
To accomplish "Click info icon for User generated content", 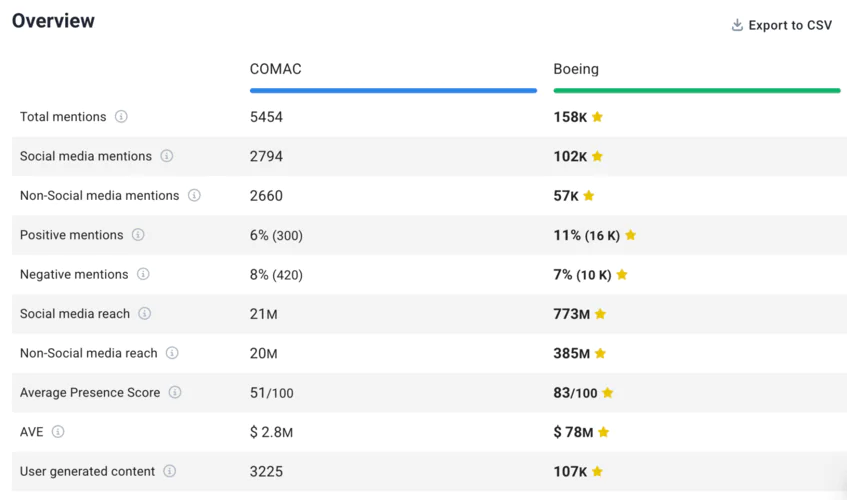I will pos(169,471).
